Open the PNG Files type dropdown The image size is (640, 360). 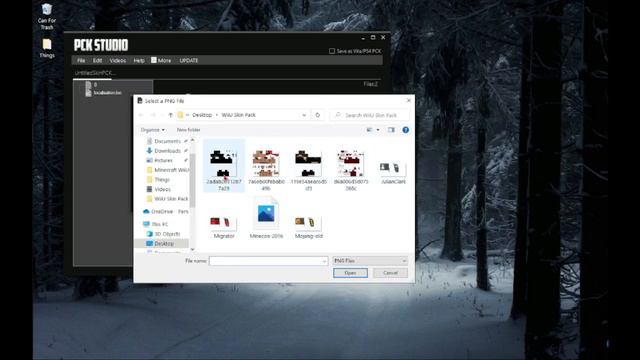click(x=370, y=261)
